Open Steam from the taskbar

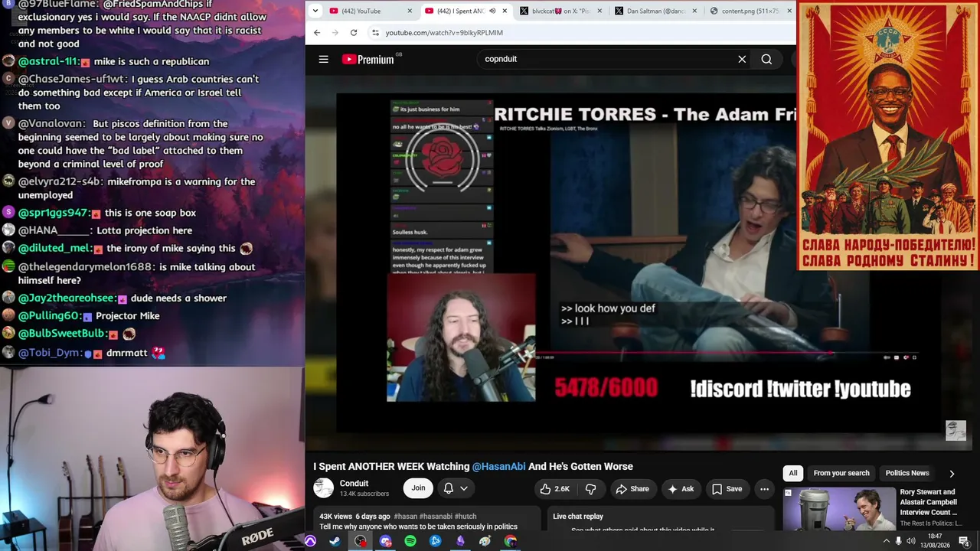[x=335, y=541]
